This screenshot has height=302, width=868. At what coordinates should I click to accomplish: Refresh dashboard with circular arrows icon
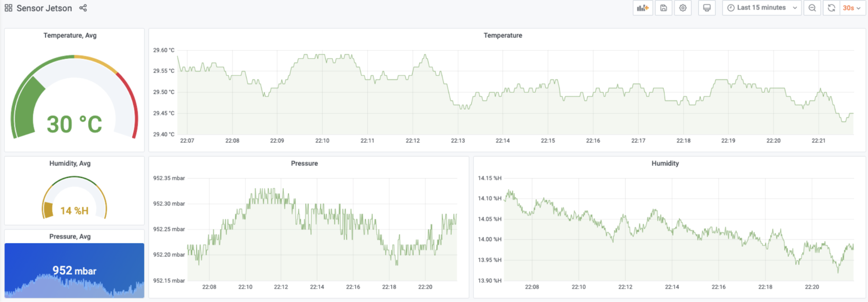[x=831, y=8]
